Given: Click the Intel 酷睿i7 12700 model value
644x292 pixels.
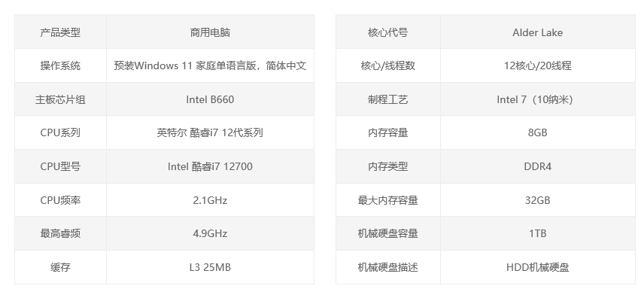Looking at the screenshot, I should (x=211, y=166).
